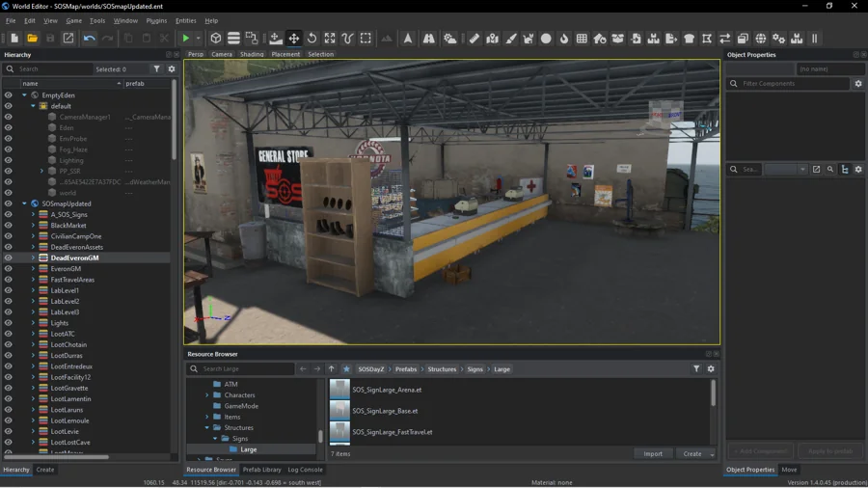This screenshot has width=868, height=488.
Task: Select the Scale tool with corner arrows
Action: (330, 39)
